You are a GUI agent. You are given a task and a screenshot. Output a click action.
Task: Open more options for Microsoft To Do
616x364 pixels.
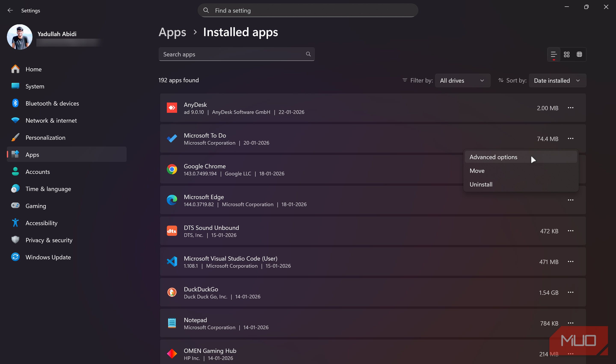[x=570, y=139]
